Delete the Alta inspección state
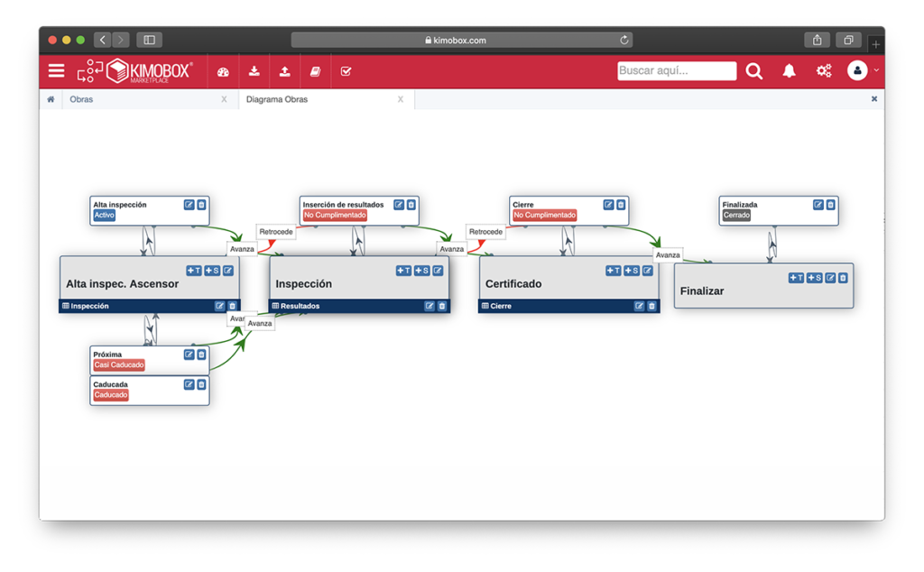 (x=201, y=205)
